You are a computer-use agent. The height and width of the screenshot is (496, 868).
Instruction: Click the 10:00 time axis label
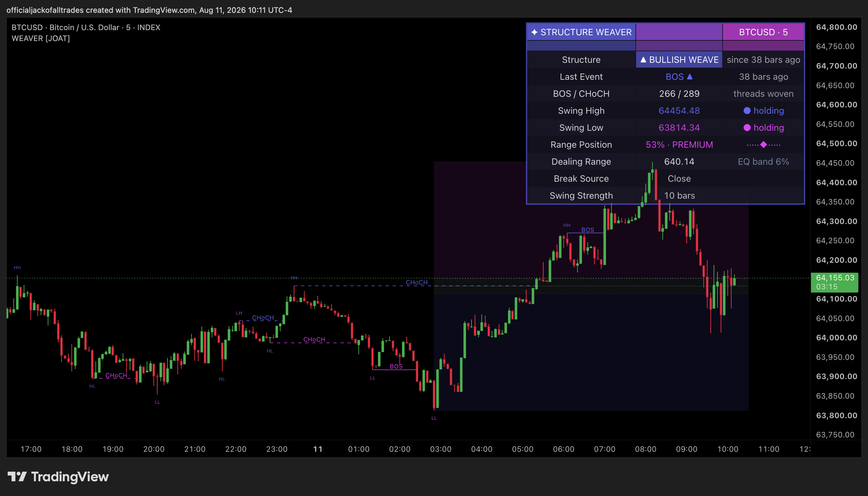[728, 449]
